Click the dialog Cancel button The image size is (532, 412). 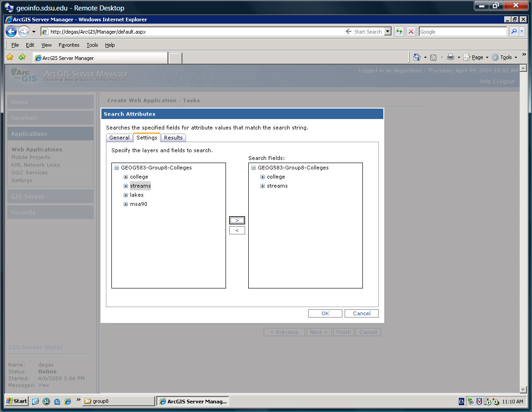tap(361, 313)
